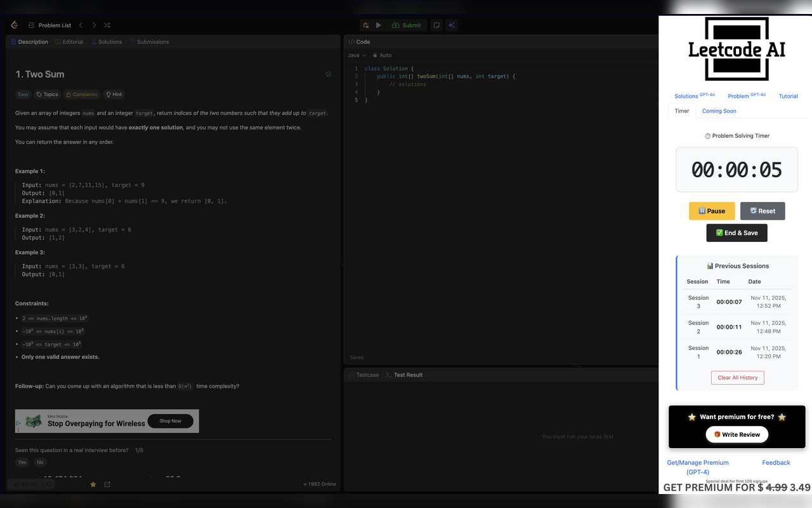Go to the next problem arrow
The height and width of the screenshot is (508, 812).
(94, 25)
